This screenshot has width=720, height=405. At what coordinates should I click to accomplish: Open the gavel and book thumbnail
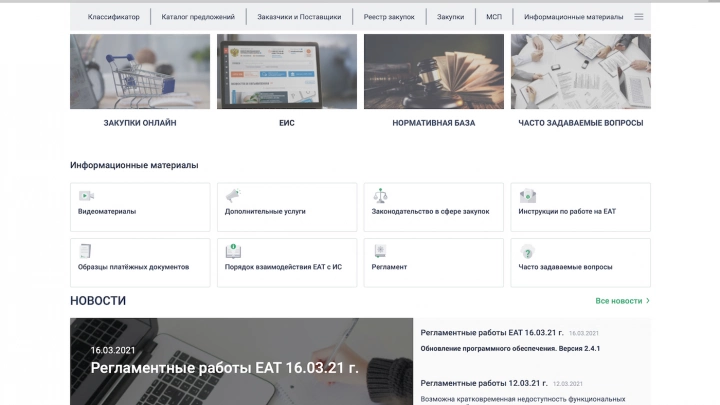(x=434, y=71)
